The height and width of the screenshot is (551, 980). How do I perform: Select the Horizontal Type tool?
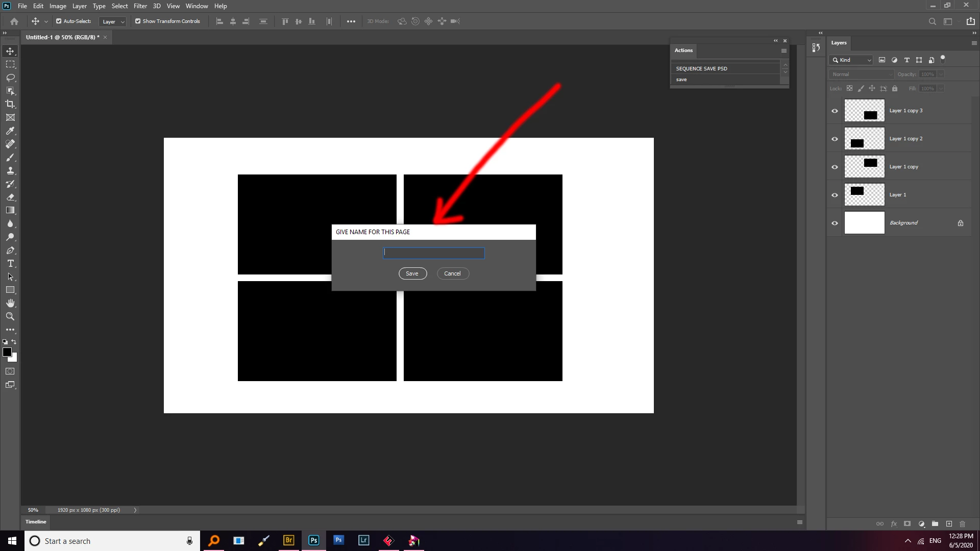[x=10, y=263]
